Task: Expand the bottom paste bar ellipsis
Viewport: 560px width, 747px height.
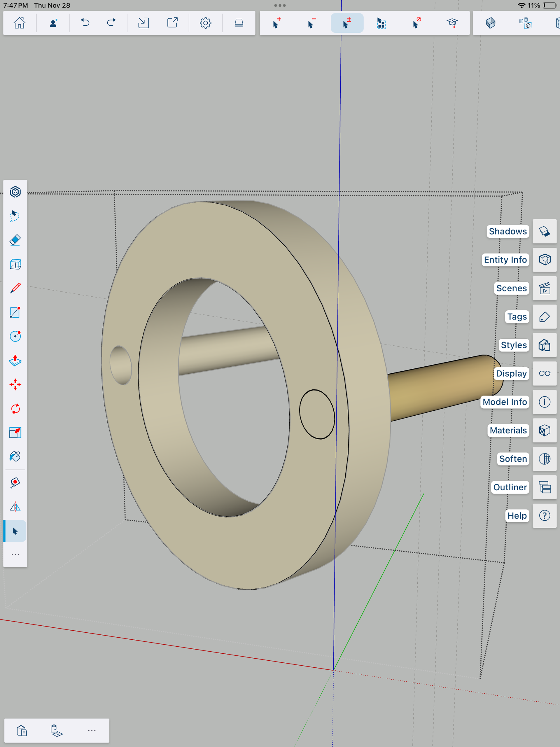Action: pos(92,730)
